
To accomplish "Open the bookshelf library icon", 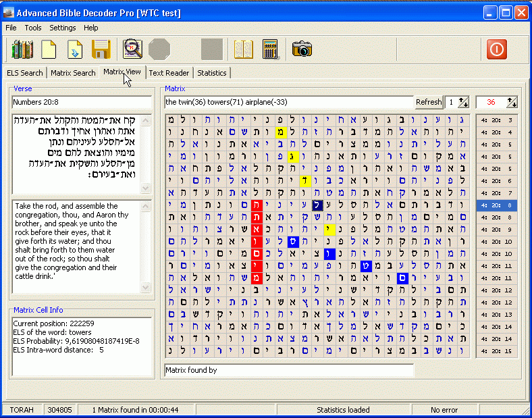I will click(x=22, y=49).
